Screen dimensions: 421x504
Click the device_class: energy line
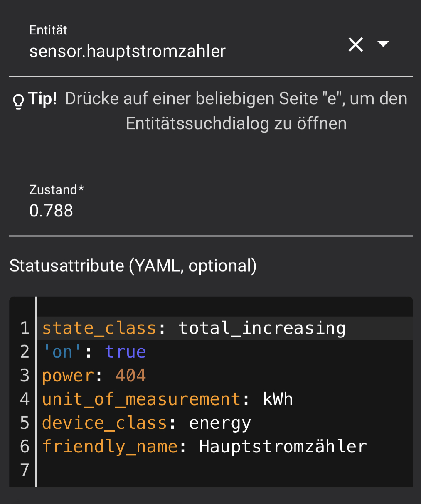tap(146, 423)
